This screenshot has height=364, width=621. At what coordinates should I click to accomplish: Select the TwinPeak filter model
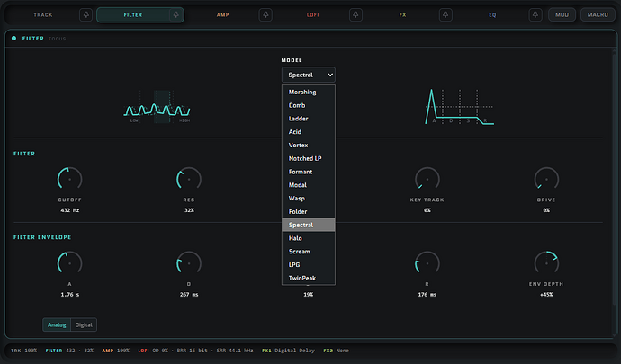click(x=309, y=278)
